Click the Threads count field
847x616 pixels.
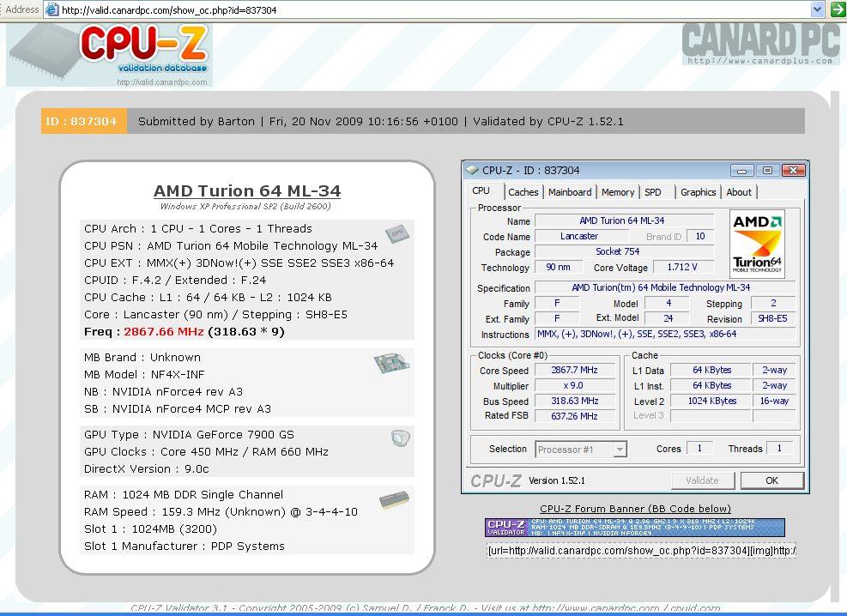point(779,448)
